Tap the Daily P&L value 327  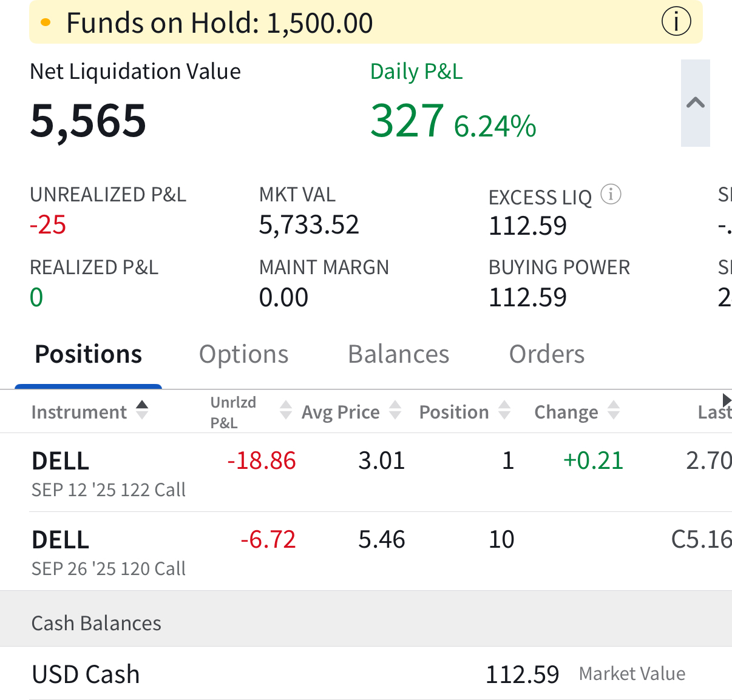[407, 120]
